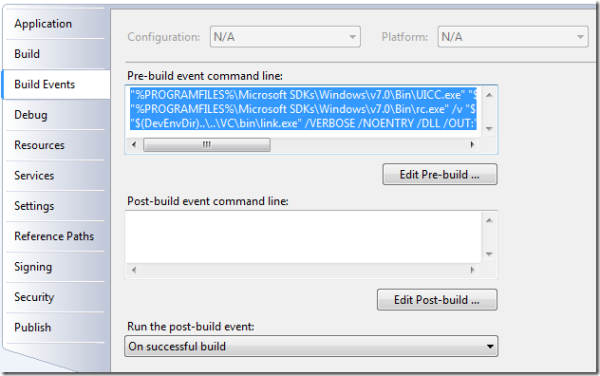Select the Signing tab
Viewport: 600px width, 376px height.
[x=55, y=267]
